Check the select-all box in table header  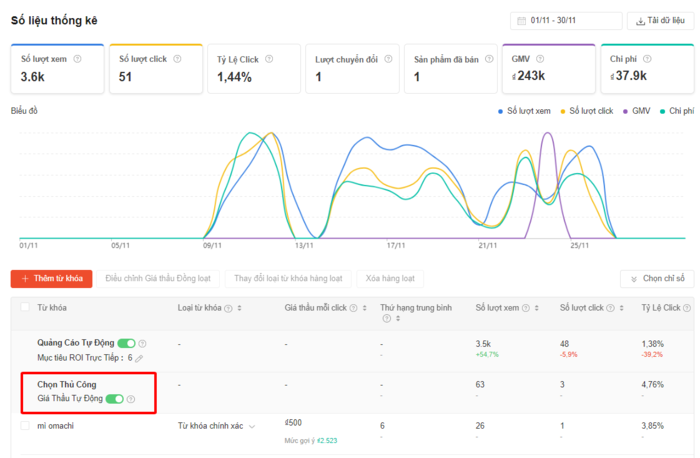[25, 308]
